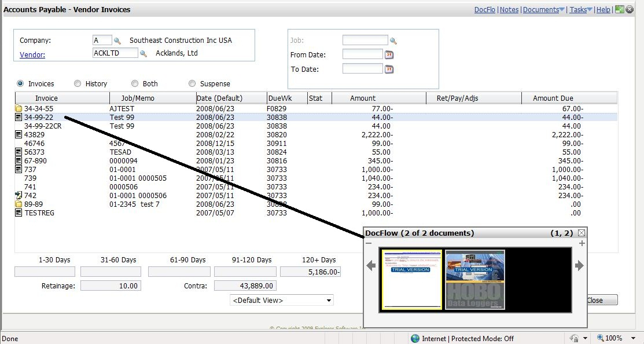This screenshot has width=644, height=344.
Task: Click document icon beside invoice 67-890
Action: [x=19, y=160]
